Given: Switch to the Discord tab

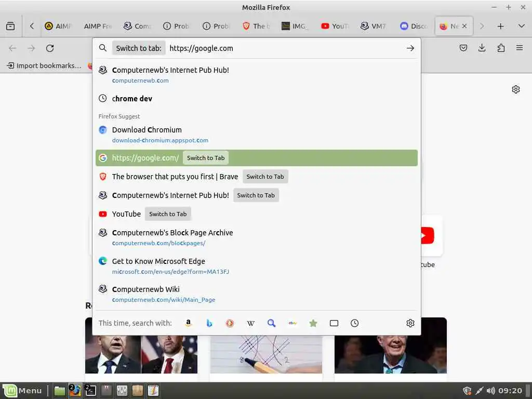Looking at the screenshot, I should click(414, 26).
